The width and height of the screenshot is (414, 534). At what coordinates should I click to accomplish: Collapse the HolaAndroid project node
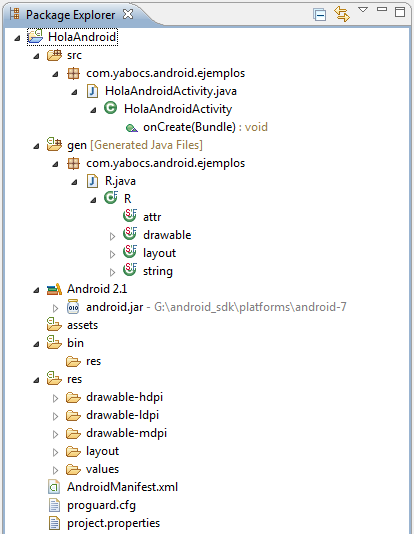(x=17, y=38)
